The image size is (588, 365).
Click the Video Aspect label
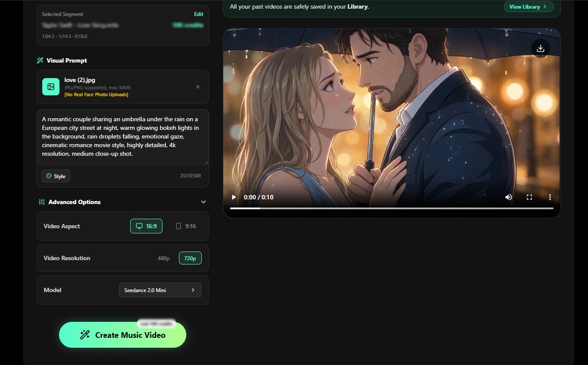pyautogui.click(x=62, y=226)
